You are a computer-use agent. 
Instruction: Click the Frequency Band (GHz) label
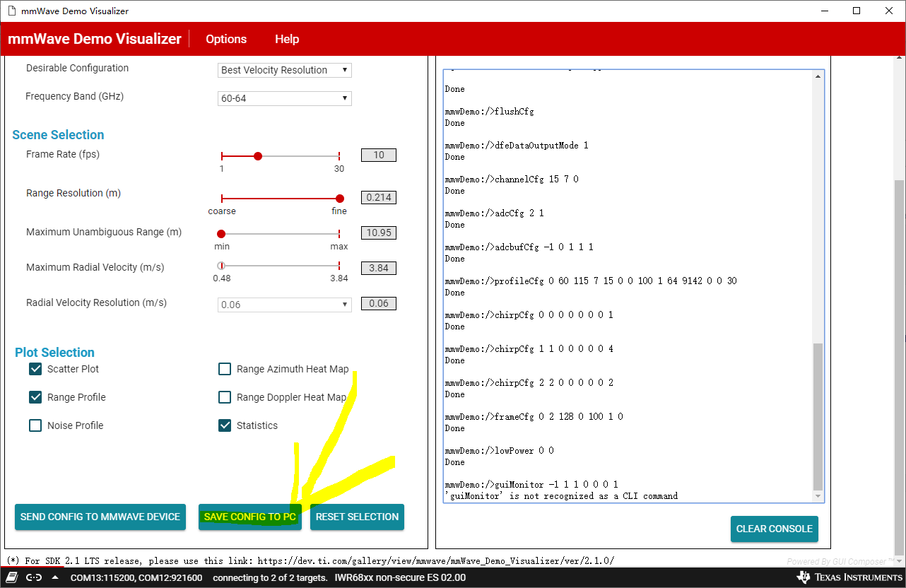pos(74,96)
